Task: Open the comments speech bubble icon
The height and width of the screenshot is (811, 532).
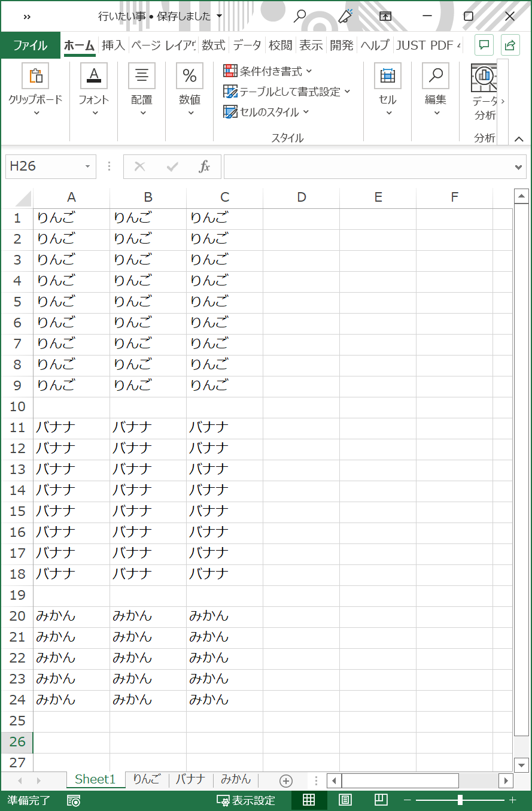Action: click(x=484, y=45)
